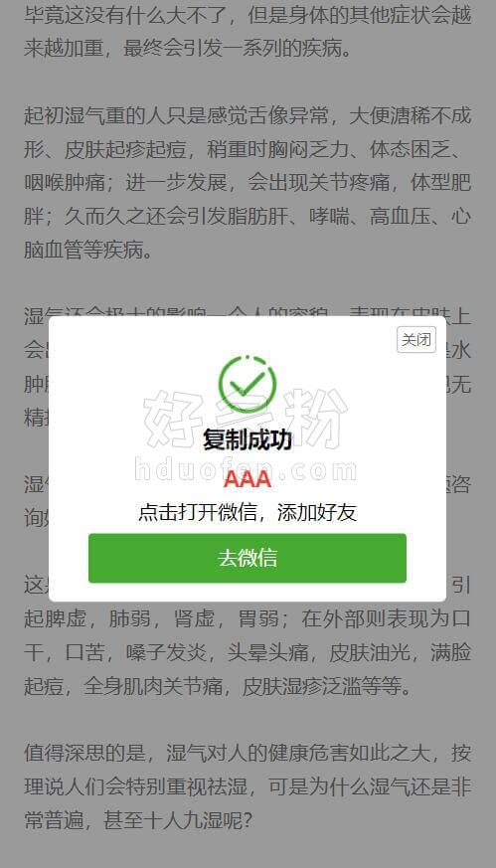Click the line starting 起脾虚,肺弱,肾虚

(248, 618)
